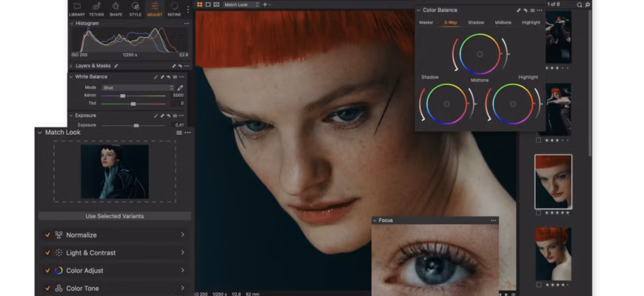644x296 pixels.
Task: Open Match Look dropdown in viewer toolbar
Action: pyautogui.click(x=241, y=4)
